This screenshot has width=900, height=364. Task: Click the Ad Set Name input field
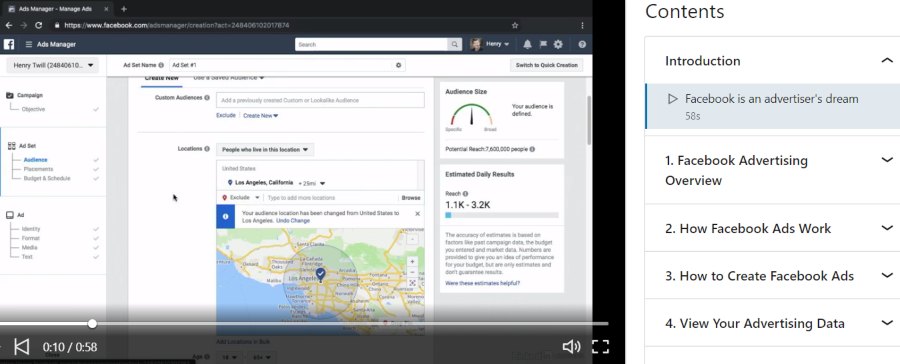[x=287, y=65]
